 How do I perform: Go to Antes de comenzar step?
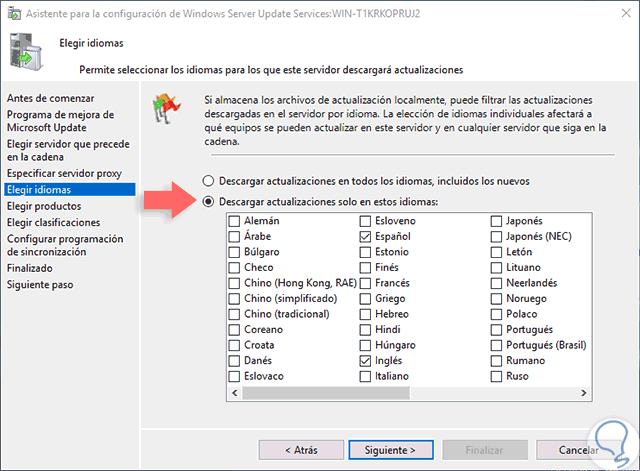pos(50,98)
